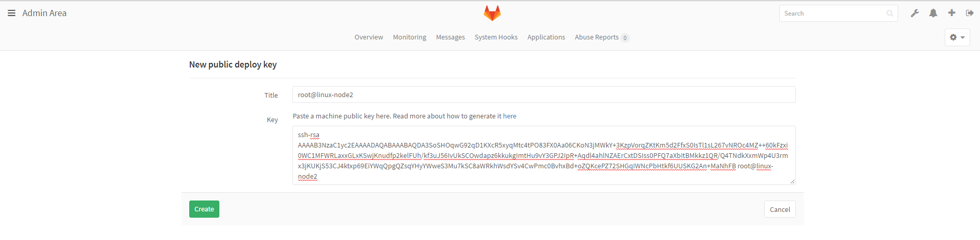This screenshot has height=240, width=980.
Task: Follow the 'here' key generation link
Action: coord(509,116)
